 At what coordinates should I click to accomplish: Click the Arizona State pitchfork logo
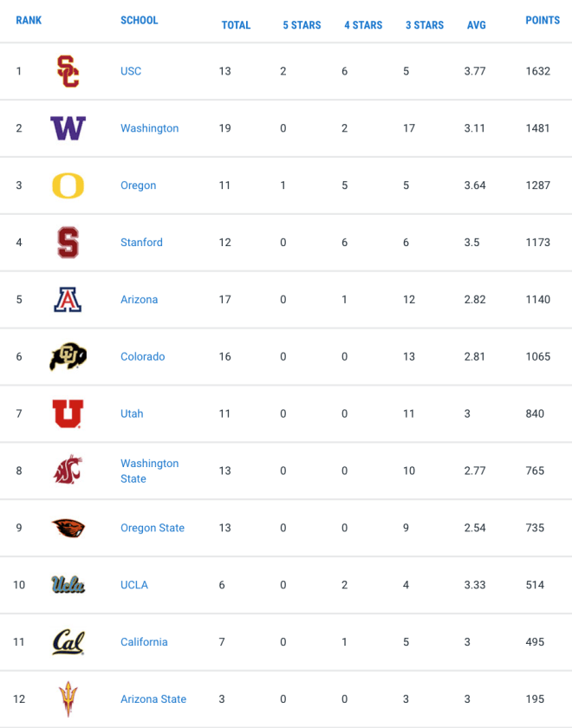pos(68,699)
